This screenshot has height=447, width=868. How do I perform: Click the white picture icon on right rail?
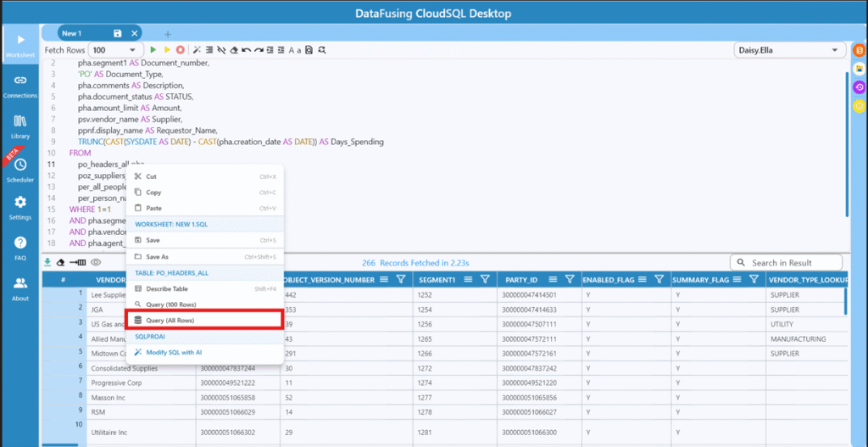(x=860, y=69)
